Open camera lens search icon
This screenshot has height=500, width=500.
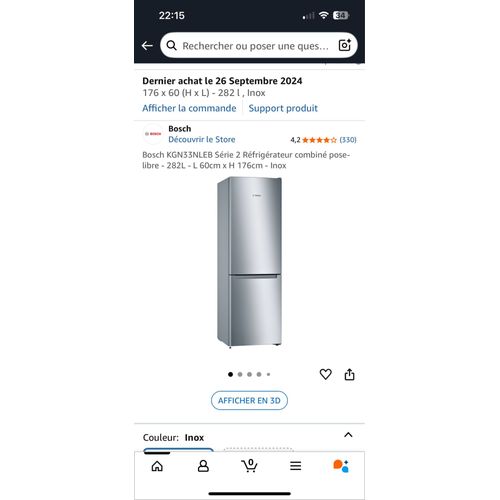click(345, 45)
